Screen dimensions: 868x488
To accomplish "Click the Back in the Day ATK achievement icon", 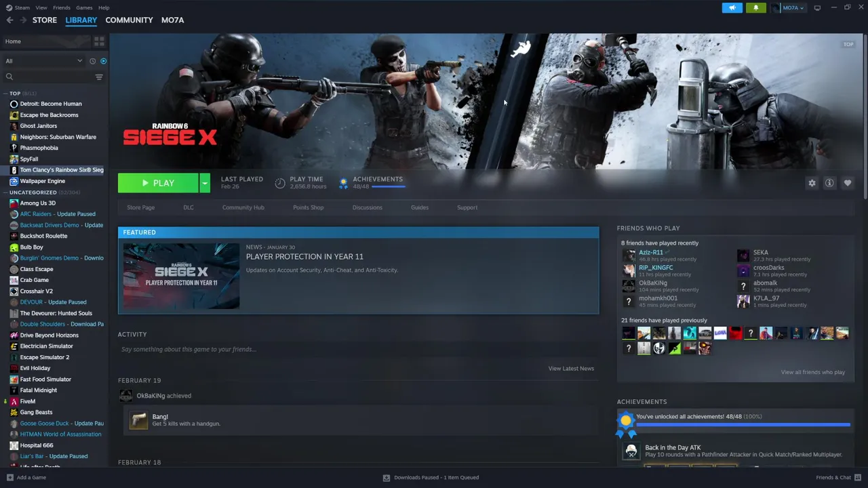I will click(x=631, y=451).
